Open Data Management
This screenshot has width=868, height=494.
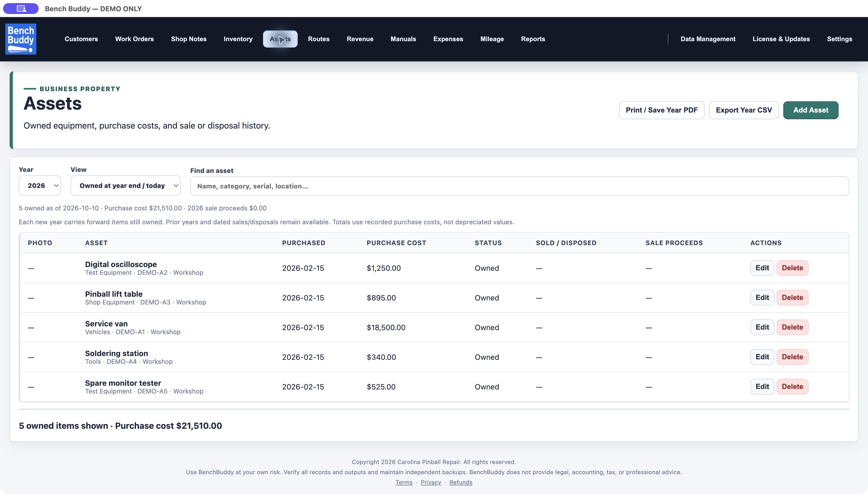[x=708, y=39]
